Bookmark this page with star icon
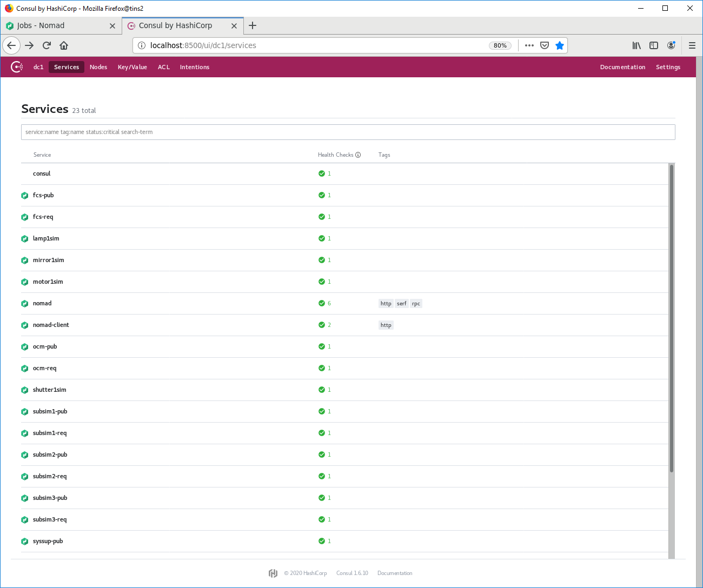 pyautogui.click(x=560, y=45)
